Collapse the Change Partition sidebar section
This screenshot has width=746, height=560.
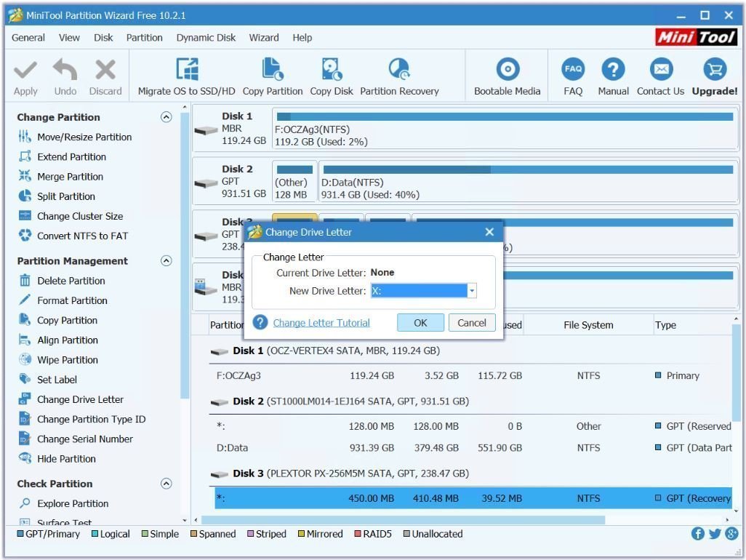pyautogui.click(x=166, y=116)
